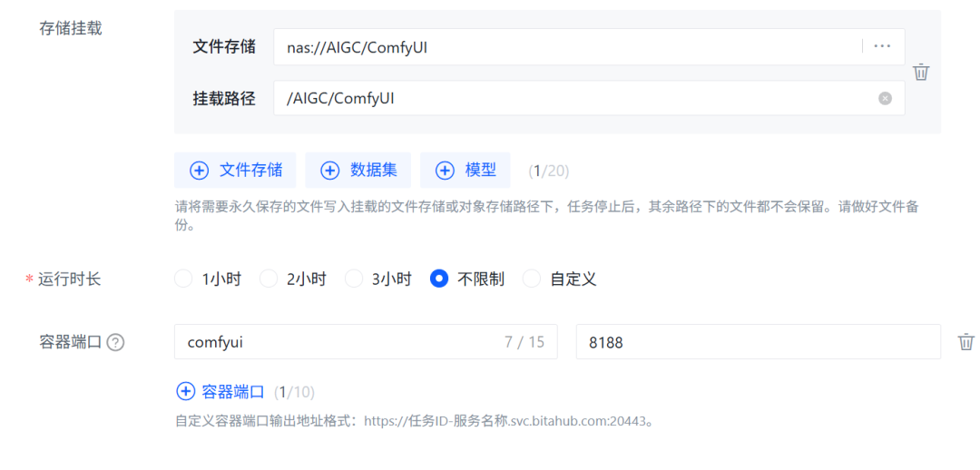The height and width of the screenshot is (470, 980).
Task: Click the 运行时长 field label
Action: [69, 279]
